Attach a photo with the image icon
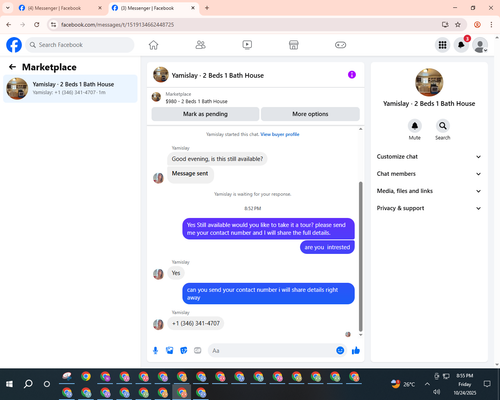 tap(170, 350)
